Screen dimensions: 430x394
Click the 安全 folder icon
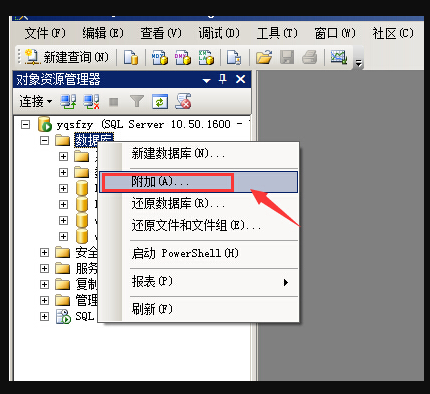(x=62, y=253)
